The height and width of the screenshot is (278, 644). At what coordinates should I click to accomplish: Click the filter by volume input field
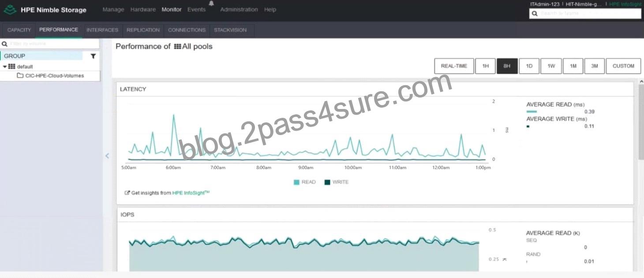click(50, 44)
